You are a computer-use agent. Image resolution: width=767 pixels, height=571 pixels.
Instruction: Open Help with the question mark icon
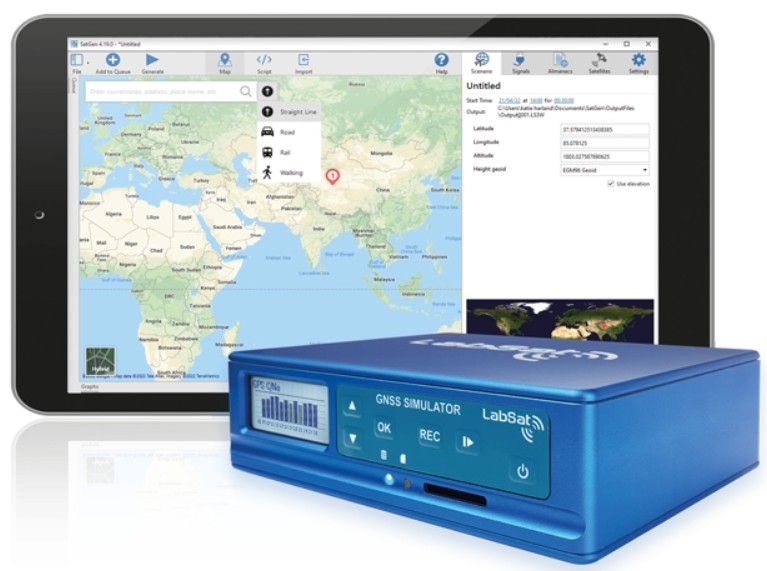[441, 60]
